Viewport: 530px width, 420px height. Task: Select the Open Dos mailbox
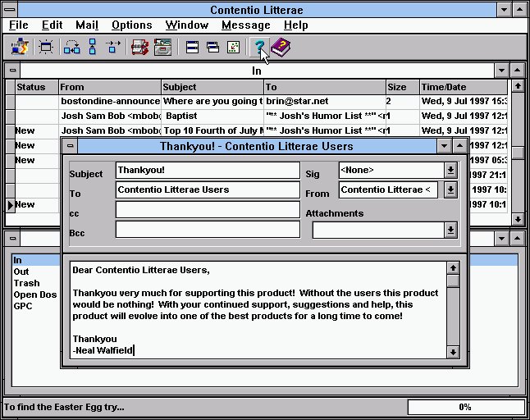coord(35,294)
